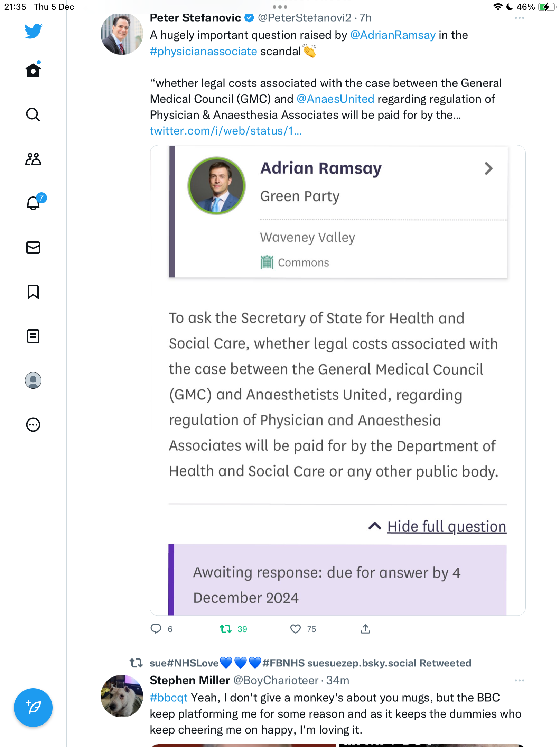Image resolution: width=560 pixels, height=747 pixels.
Task: Tap the three-dot multitasking control at top
Action: point(280,7)
